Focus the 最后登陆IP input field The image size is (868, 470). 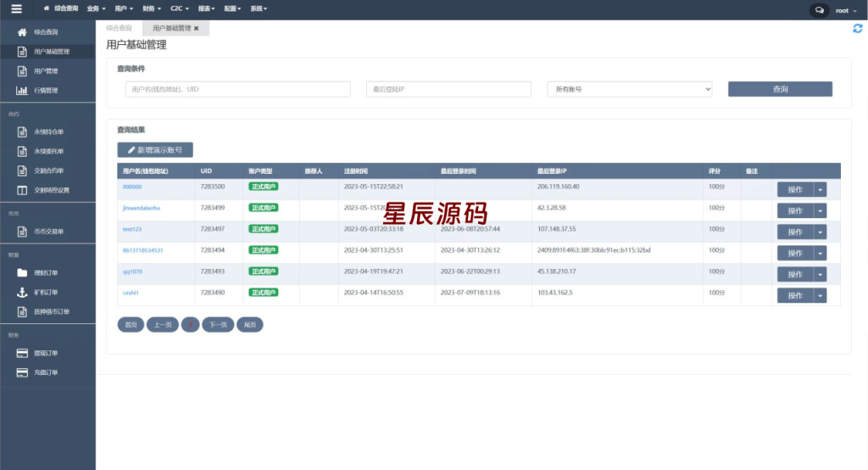tap(449, 89)
